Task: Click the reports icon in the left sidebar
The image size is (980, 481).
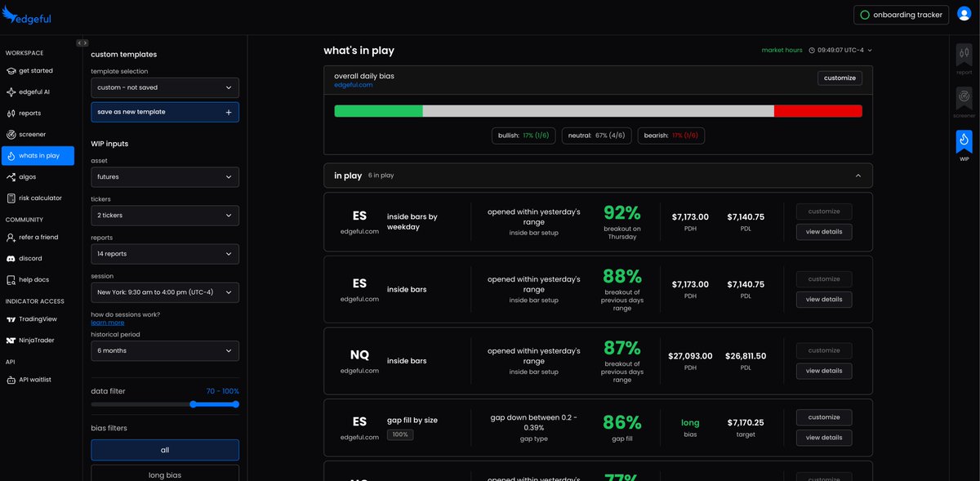Action: (x=11, y=114)
